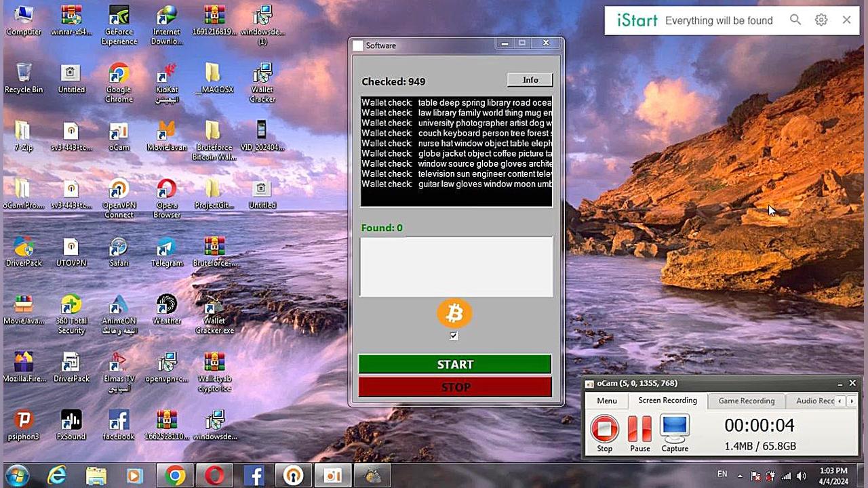
Task: Select the Screen Recording tab
Action: coord(667,401)
